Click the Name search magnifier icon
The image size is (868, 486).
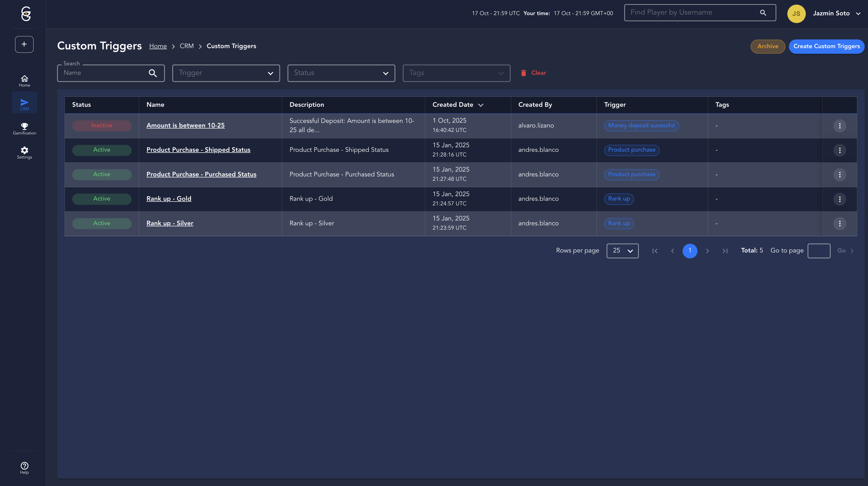(x=153, y=73)
